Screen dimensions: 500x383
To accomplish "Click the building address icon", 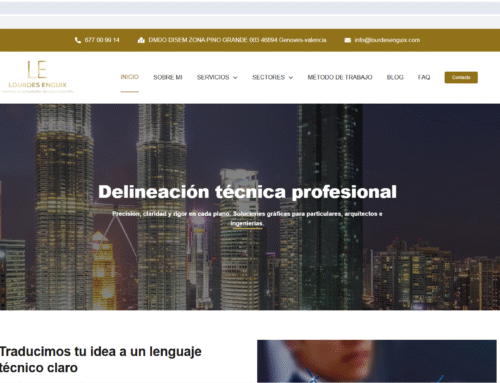I will click(x=141, y=40).
